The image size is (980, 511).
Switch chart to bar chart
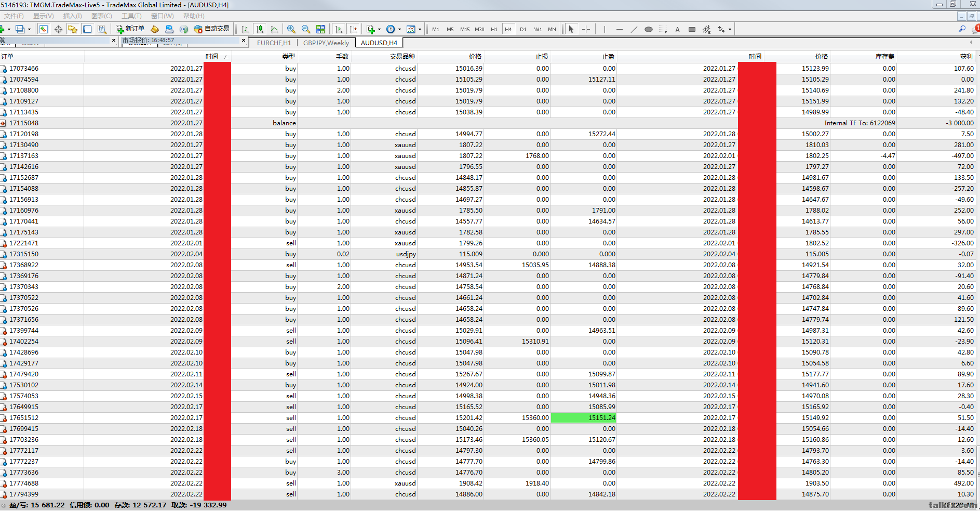click(245, 29)
